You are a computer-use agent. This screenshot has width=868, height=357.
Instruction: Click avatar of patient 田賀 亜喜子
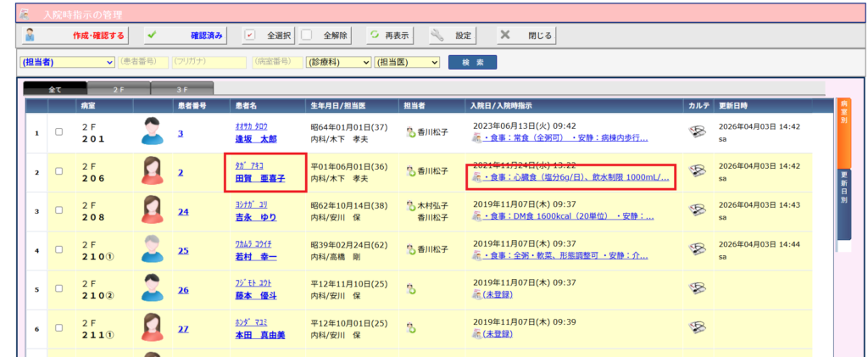click(153, 171)
